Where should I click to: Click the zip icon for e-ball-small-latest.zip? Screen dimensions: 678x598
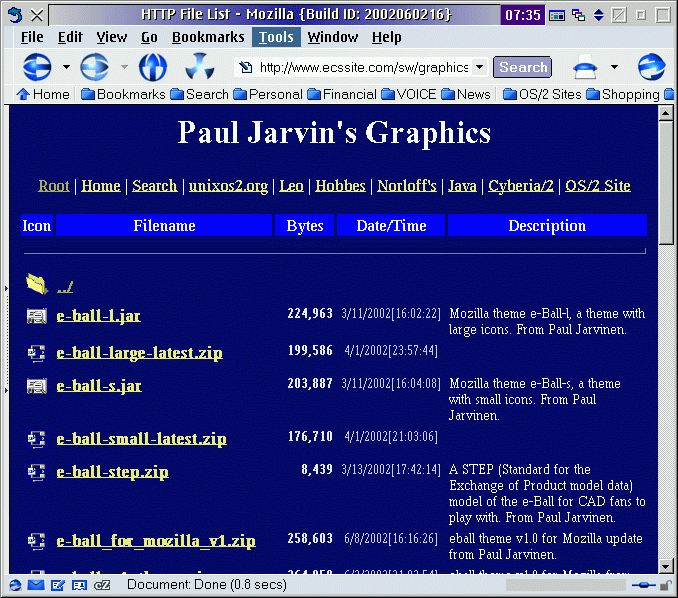(x=37, y=439)
